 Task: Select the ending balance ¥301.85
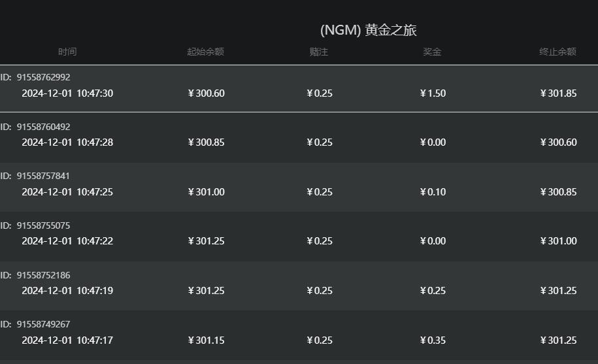pos(558,93)
